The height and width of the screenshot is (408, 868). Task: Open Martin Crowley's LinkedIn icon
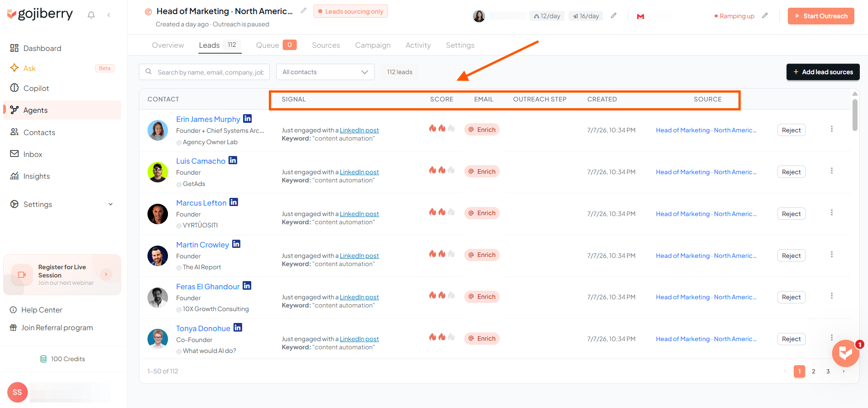click(236, 244)
